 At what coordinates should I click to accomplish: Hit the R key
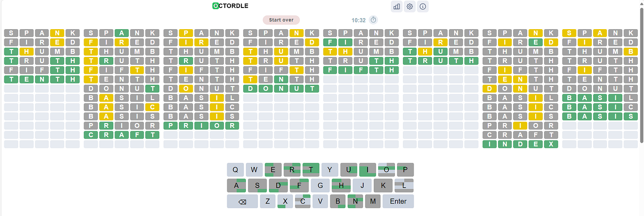pyautogui.click(x=292, y=170)
